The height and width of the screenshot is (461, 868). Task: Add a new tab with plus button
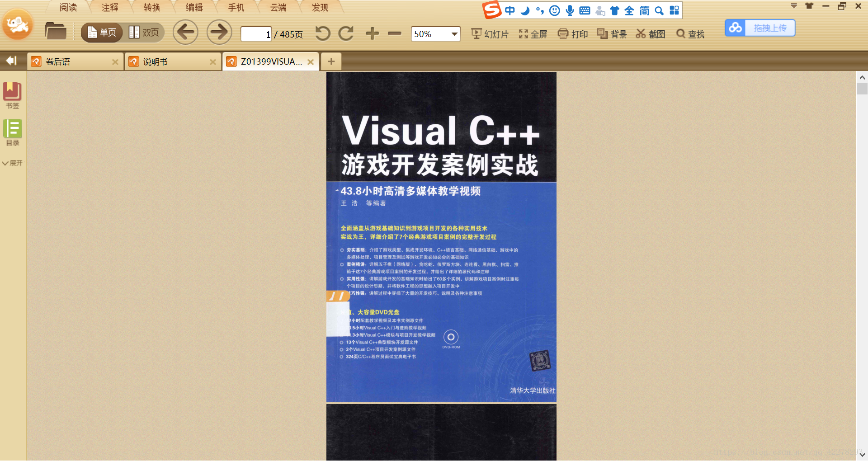pyautogui.click(x=331, y=61)
